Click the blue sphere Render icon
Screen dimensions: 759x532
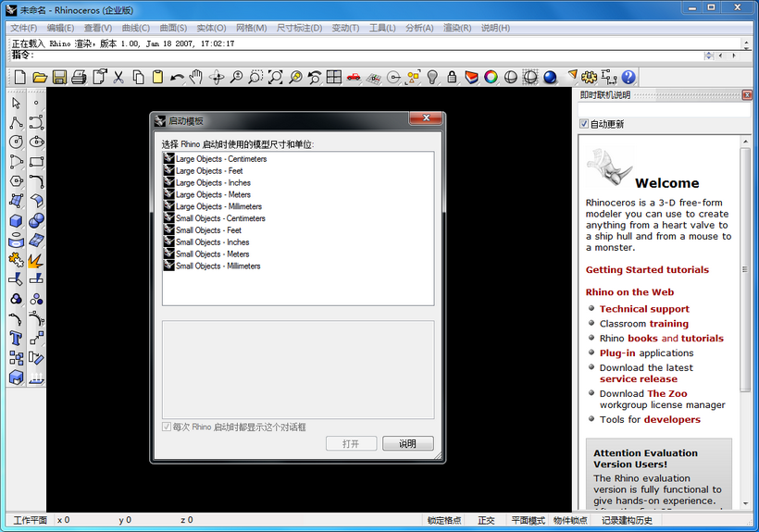550,77
